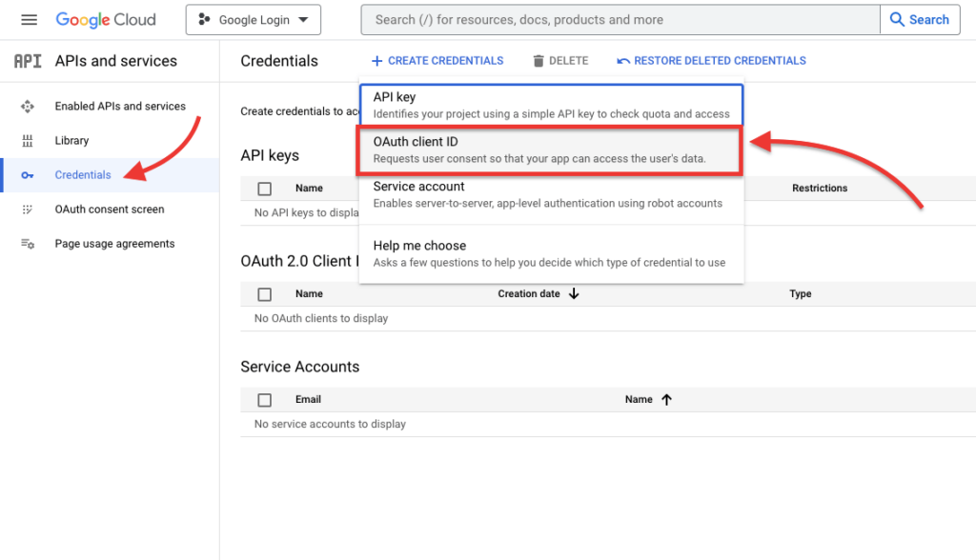Select Credentials in the sidebar
976x560 pixels.
(x=83, y=175)
